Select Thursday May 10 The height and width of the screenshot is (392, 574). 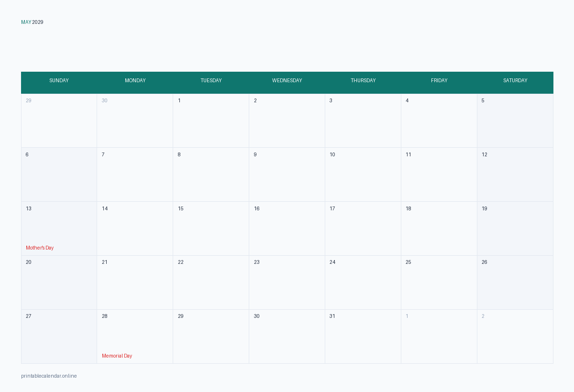click(363, 174)
